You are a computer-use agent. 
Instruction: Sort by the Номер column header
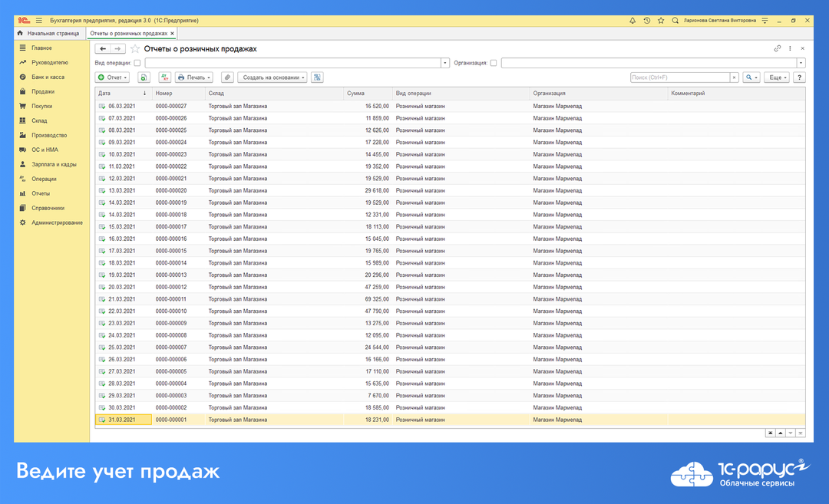point(179,94)
